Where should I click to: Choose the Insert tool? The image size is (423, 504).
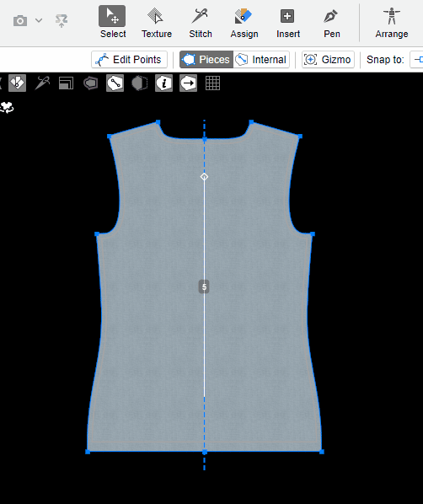pyautogui.click(x=287, y=23)
